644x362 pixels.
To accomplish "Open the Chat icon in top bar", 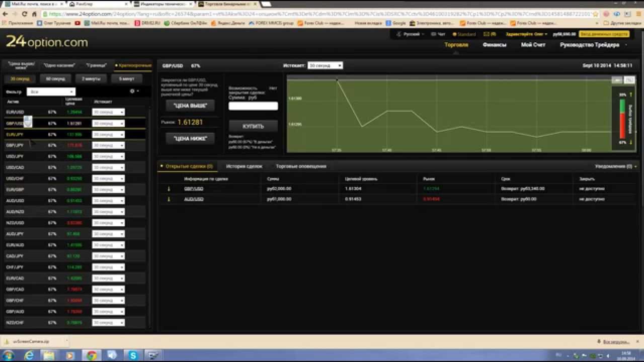I will (x=439, y=34).
